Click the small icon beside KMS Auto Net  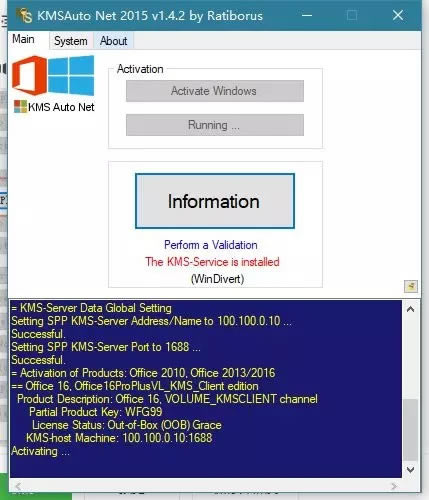pyautogui.click(x=20, y=107)
